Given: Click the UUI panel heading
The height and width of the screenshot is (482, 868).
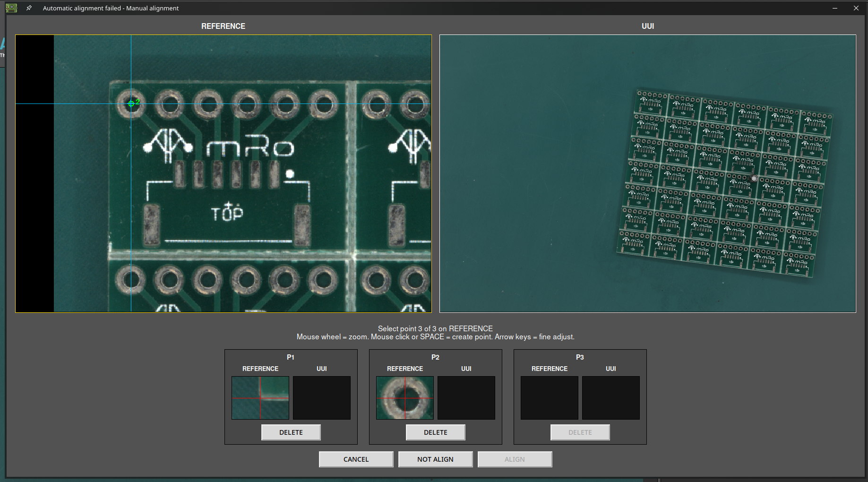Looking at the screenshot, I should pyautogui.click(x=648, y=26).
